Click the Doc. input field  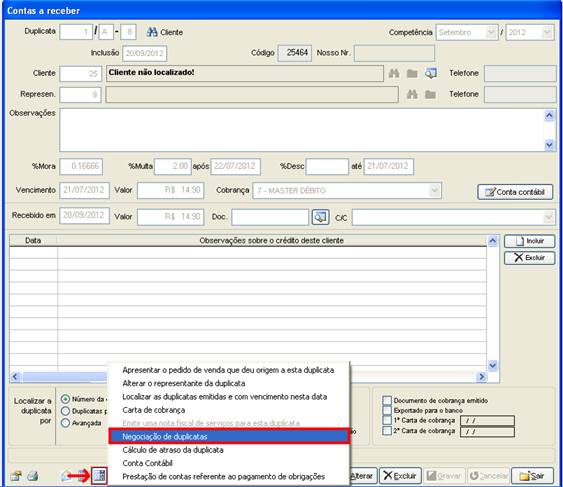[270, 217]
